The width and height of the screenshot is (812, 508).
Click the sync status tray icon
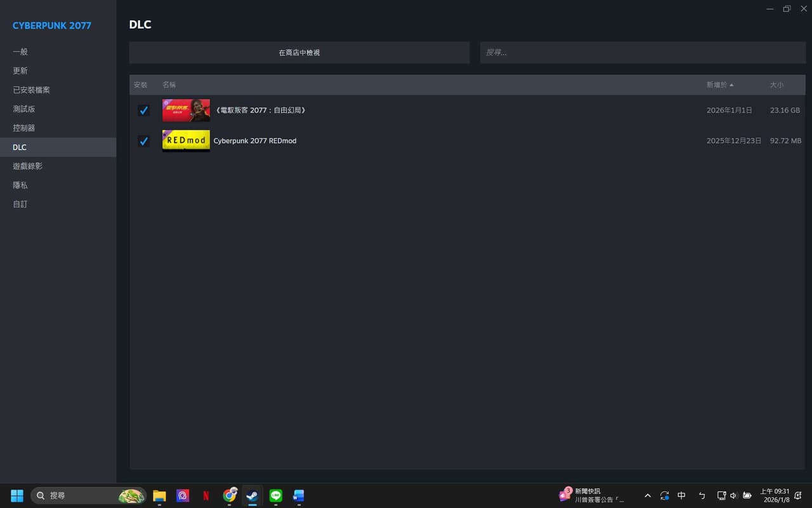click(664, 495)
